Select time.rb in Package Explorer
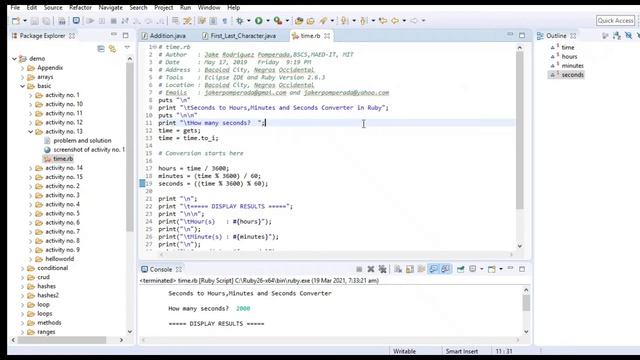The image size is (640, 360). pyautogui.click(x=63, y=159)
